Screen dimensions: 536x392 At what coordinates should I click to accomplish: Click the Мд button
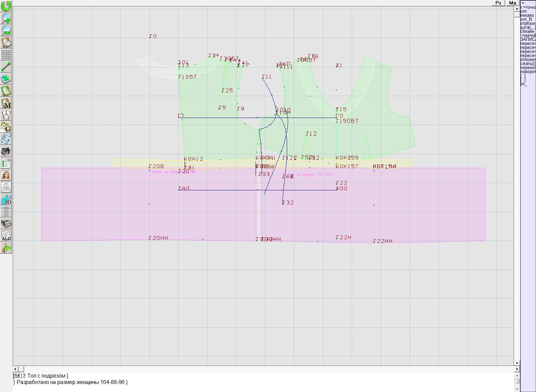point(513,3)
